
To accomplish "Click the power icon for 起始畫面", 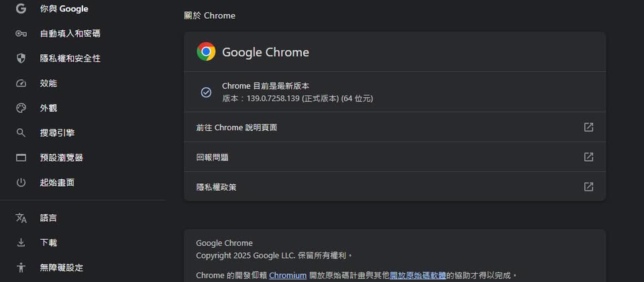I will pos(21,183).
